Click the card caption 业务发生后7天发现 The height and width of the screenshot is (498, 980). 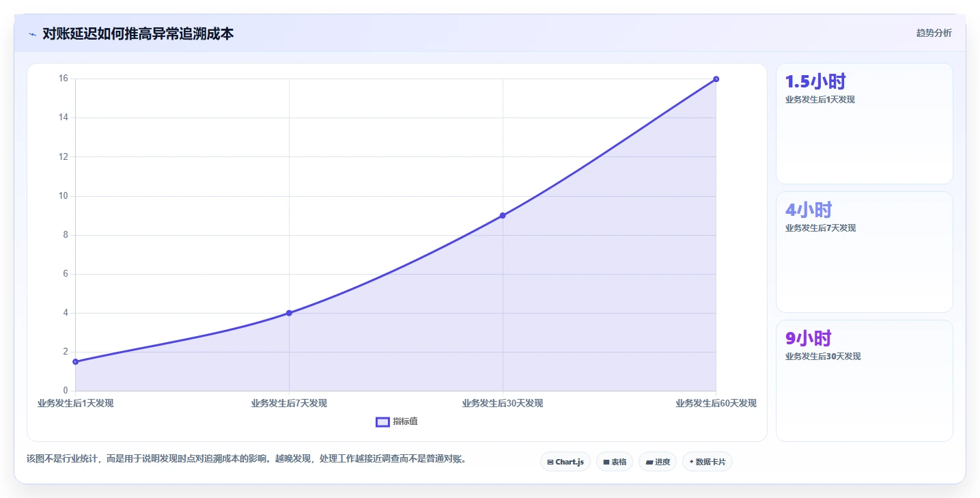pyautogui.click(x=820, y=228)
